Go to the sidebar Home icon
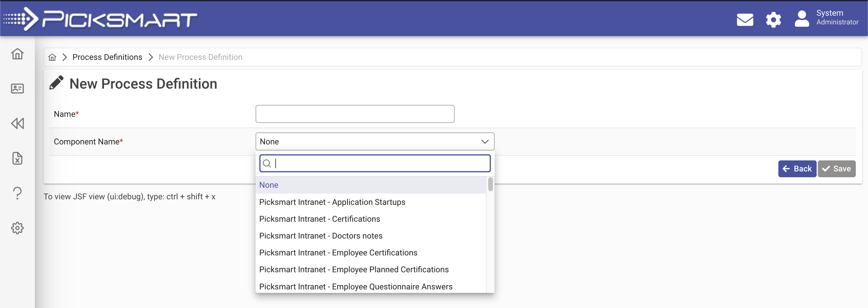868x308 pixels. coord(17,54)
